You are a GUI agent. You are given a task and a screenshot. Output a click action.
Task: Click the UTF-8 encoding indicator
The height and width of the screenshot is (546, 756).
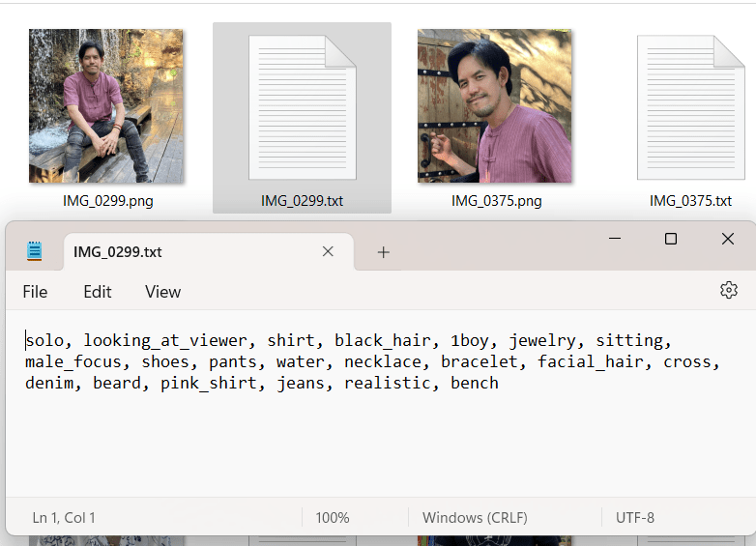[x=635, y=518]
